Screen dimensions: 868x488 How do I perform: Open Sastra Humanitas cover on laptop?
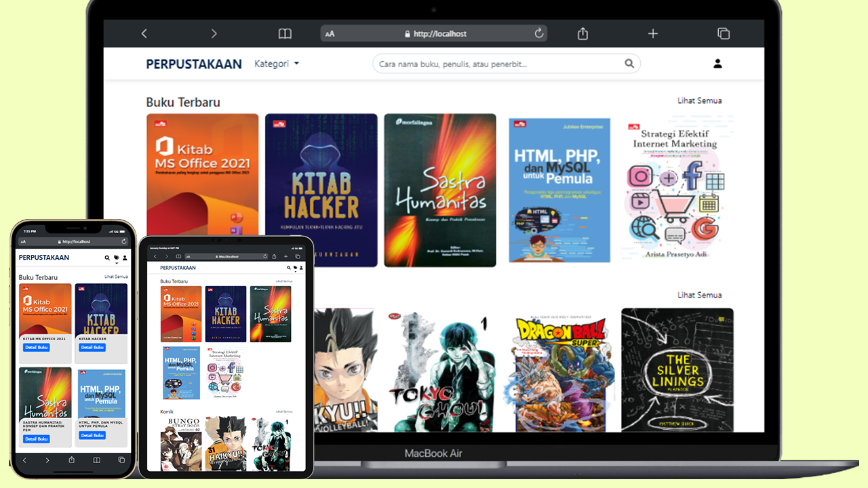tap(440, 190)
